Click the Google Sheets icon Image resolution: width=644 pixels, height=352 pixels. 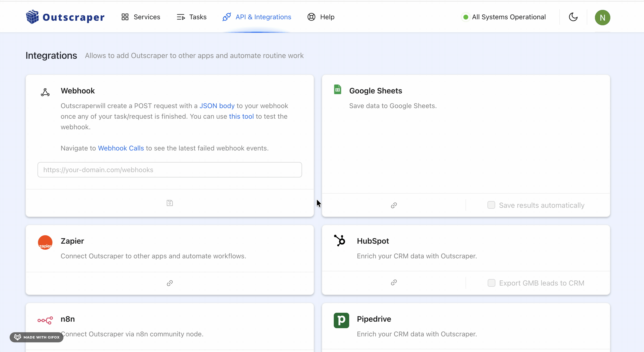pos(337,89)
